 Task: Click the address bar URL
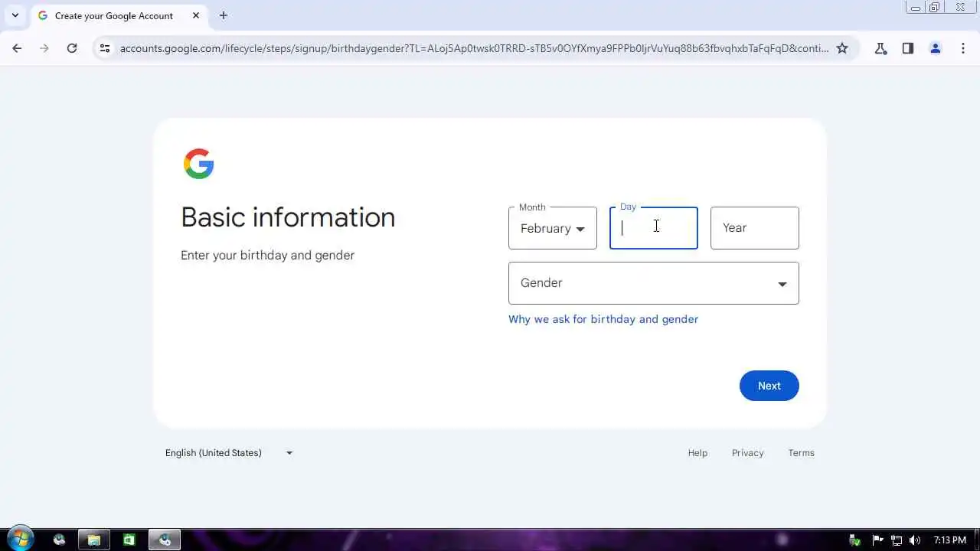point(474,48)
